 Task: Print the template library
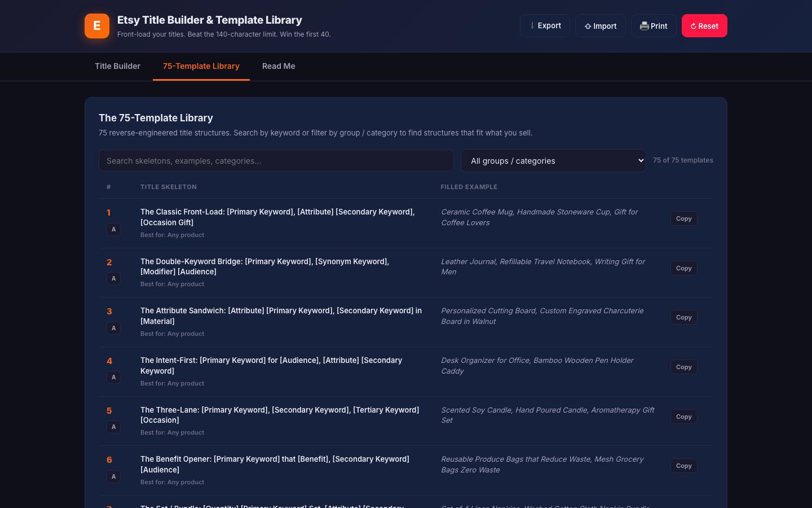654,26
